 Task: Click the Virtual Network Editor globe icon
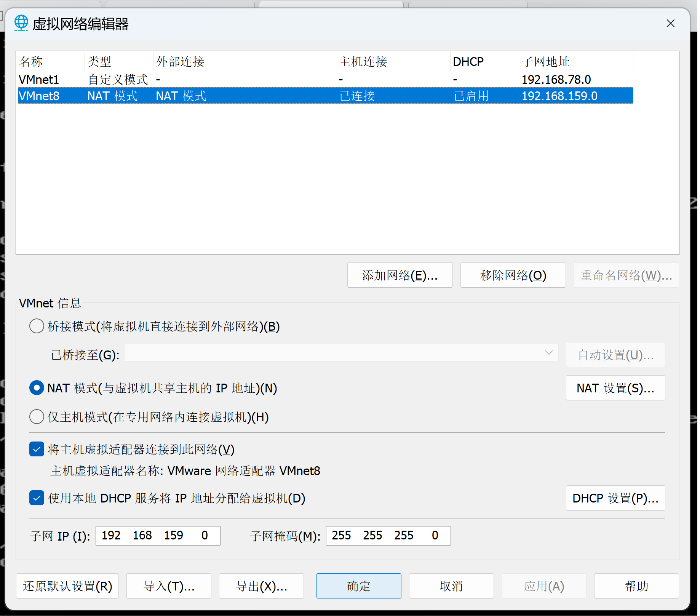pyautogui.click(x=21, y=23)
